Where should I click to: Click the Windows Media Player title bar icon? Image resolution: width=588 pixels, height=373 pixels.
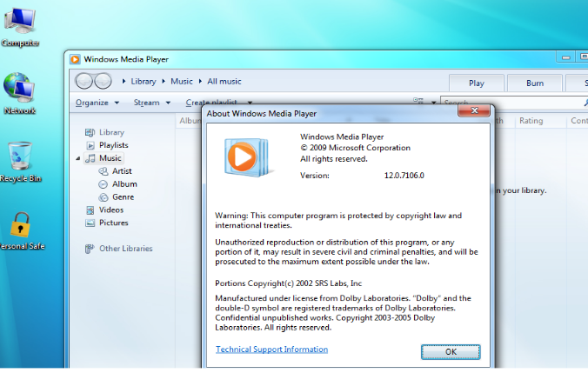pos(75,59)
